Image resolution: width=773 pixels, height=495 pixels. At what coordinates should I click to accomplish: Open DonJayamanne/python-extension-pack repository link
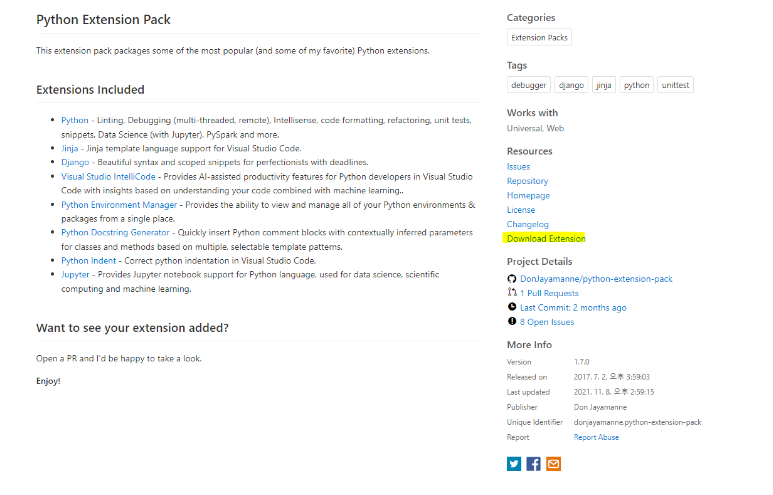pyautogui.click(x=596, y=279)
